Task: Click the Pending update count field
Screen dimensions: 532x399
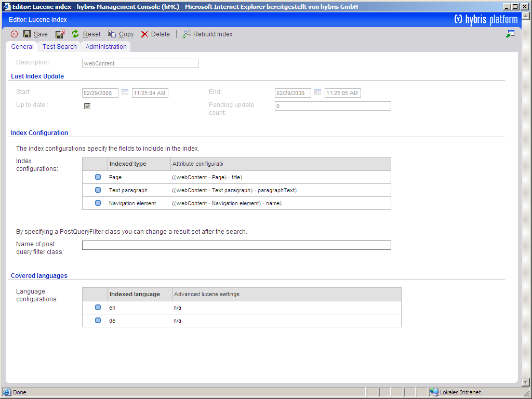Action: pos(333,106)
